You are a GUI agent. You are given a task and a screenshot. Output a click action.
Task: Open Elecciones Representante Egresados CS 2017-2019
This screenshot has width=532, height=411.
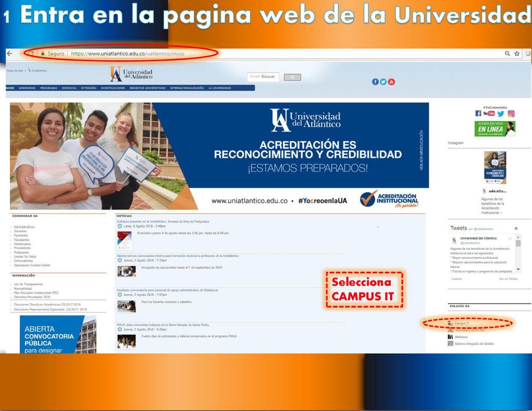click(50, 309)
